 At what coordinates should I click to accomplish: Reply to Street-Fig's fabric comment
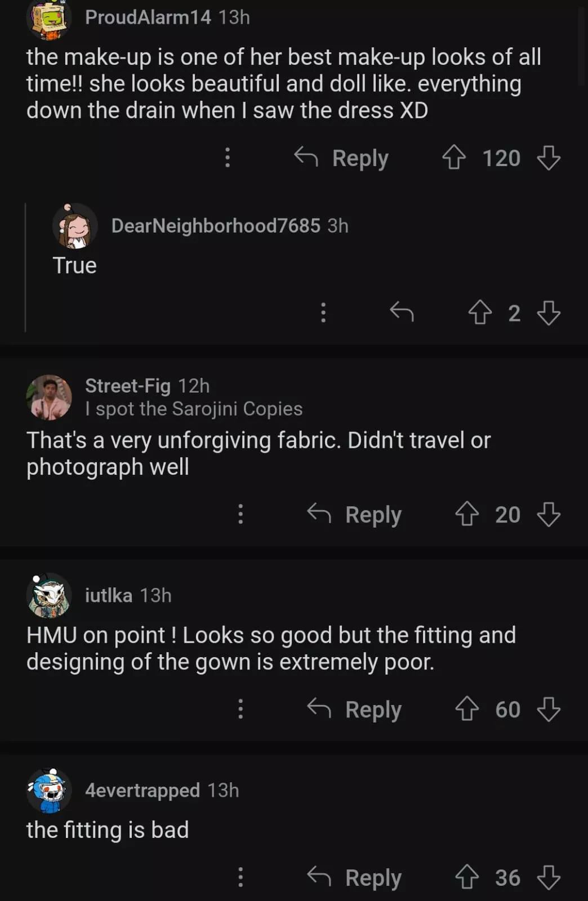[355, 514]
